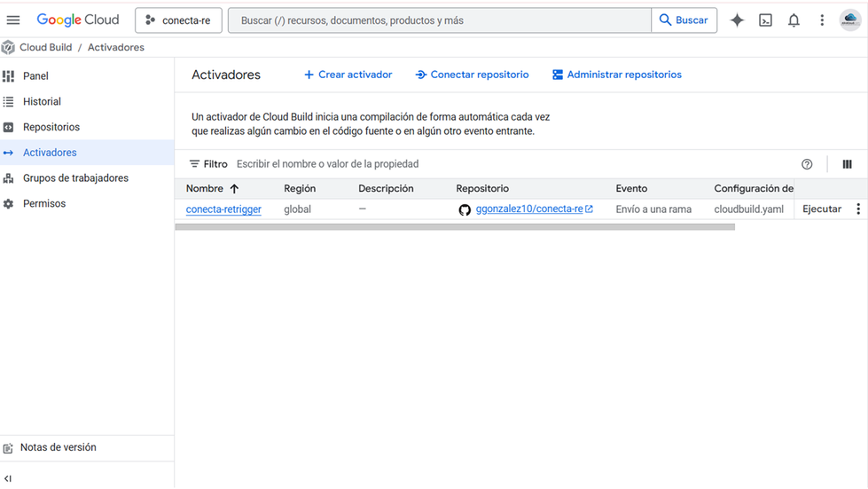Click Ejecutar for conecta-retrigger

(822, 209)
